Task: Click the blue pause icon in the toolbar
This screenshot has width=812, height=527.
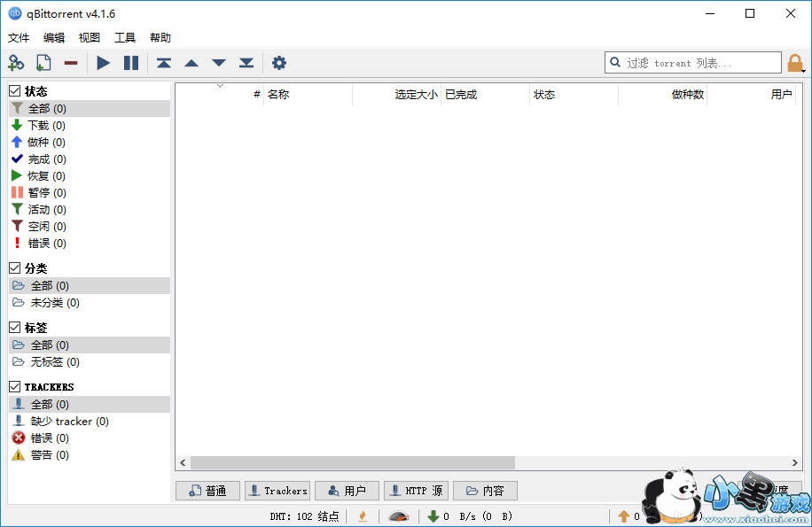Action: pyautogui.click(x=131, y=63)
